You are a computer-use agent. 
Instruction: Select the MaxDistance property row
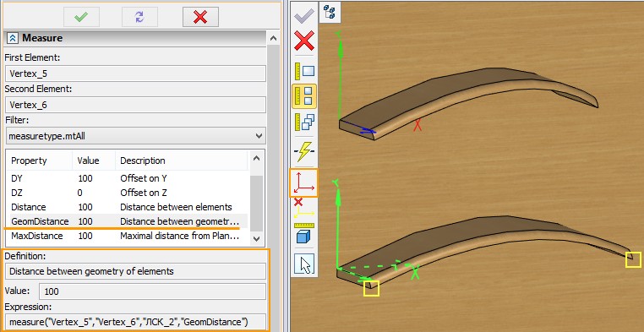coord(128,236)
